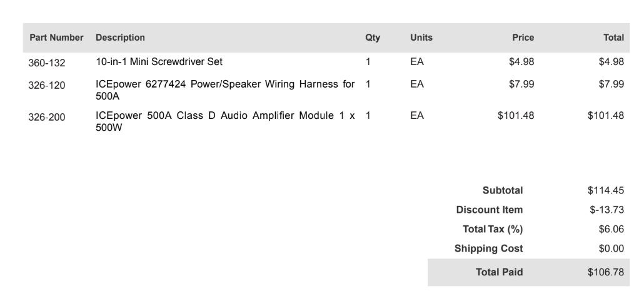The height and width of the screenshot is (308, 644).
Task: Click the Subtotal amount $114.45
Action: tap(605, 190)
